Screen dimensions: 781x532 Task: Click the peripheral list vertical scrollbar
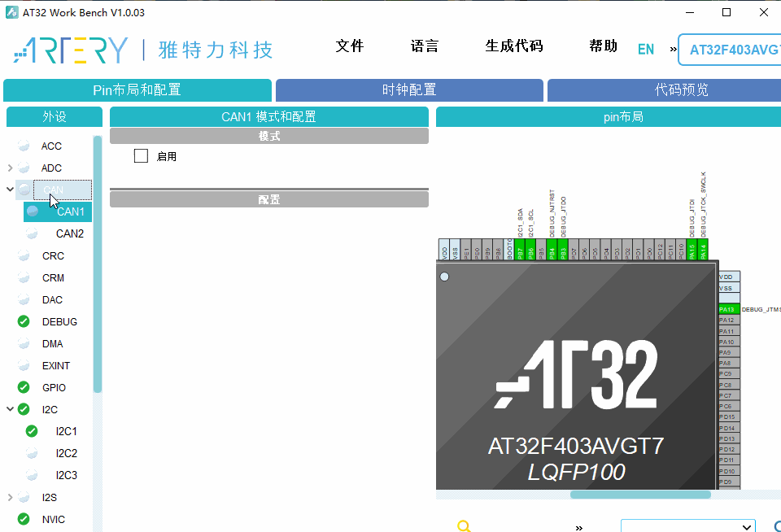tap(98, 264)
